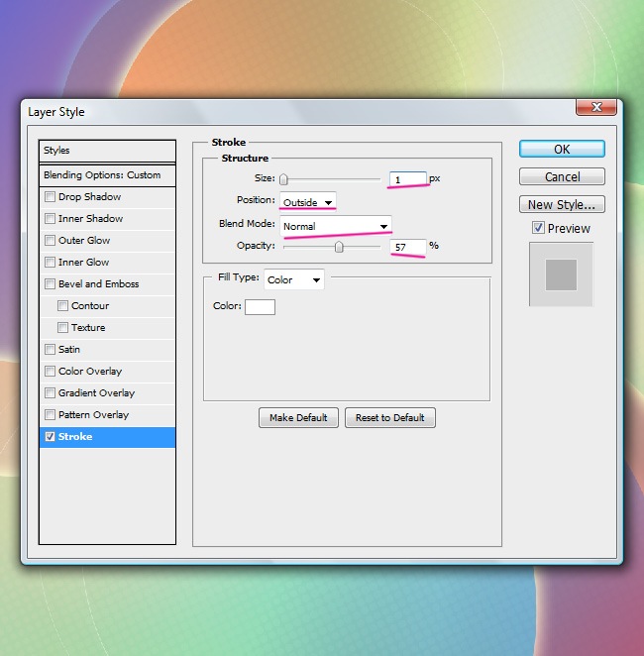The width and height of the screenshot is (644, 656).
Task: Disable the Preview checkbox
Action: coord(538,228)
